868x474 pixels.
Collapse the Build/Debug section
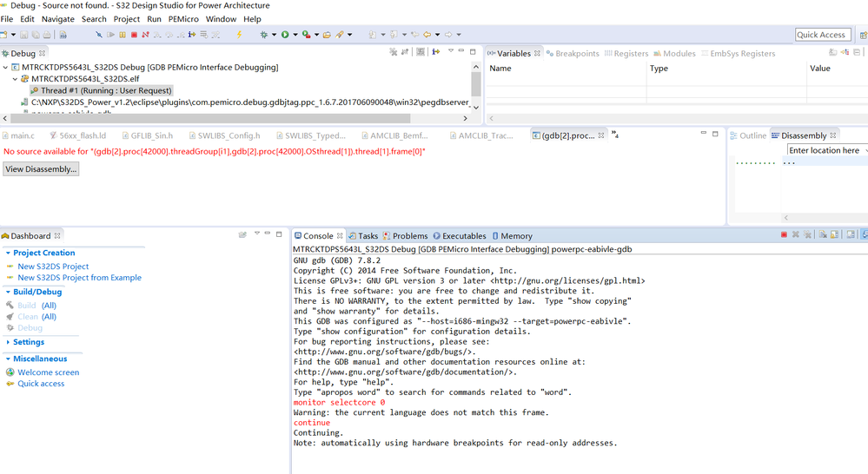click(x=8, y=292)
